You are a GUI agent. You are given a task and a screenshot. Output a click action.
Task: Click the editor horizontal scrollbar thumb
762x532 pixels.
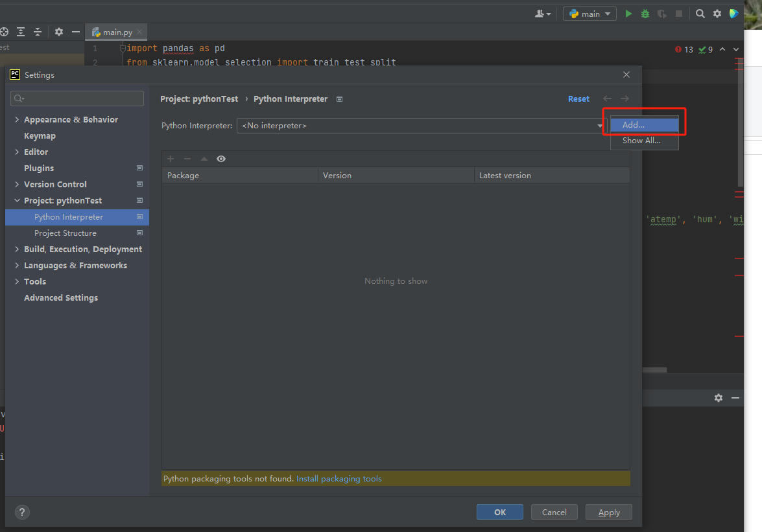coord(654,370)
